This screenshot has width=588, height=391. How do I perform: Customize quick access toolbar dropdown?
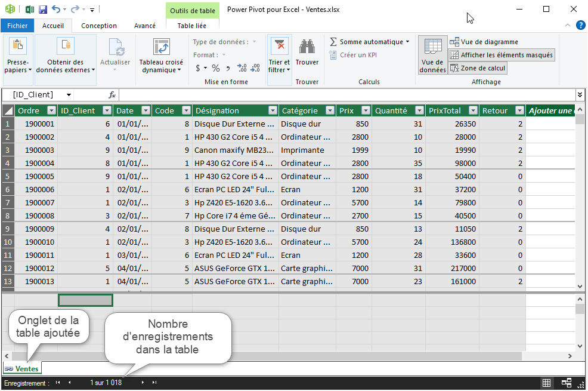[92, 10]
